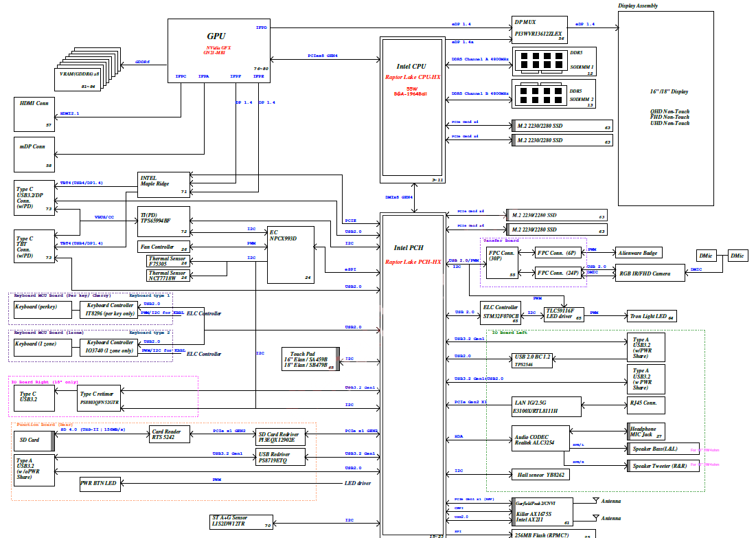Screen dimensions: 756x538
Task: Click the EC NPCX993D block
Action: coord(290,254)
